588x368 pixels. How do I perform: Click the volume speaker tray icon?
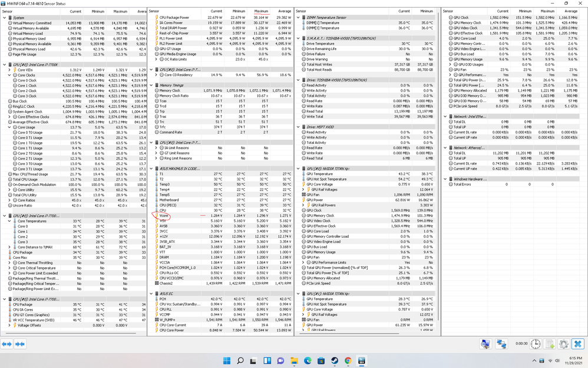click(x=557, y=361)
